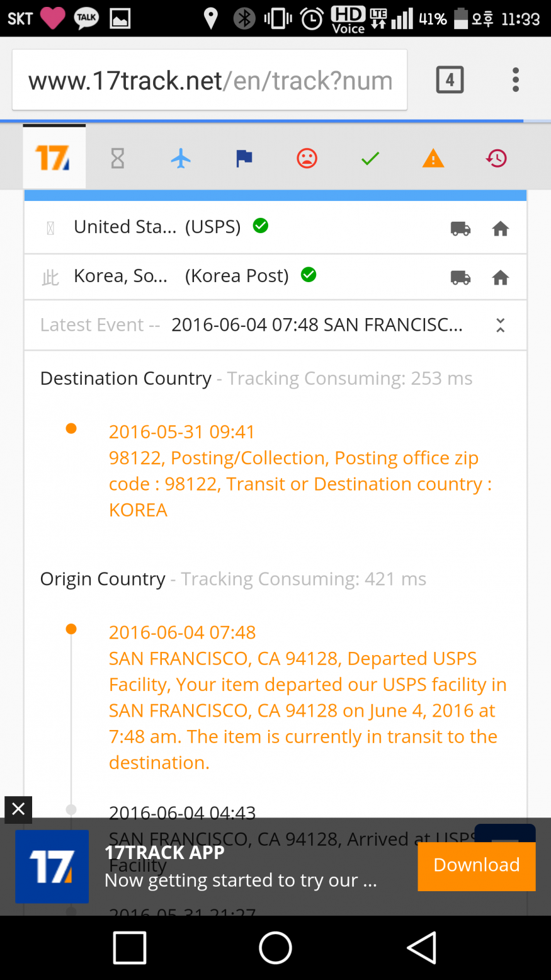The width and height of the screenshot is (551, 980).
Task: Select the airplane in-transit filter icon
Action: point(181,158)
